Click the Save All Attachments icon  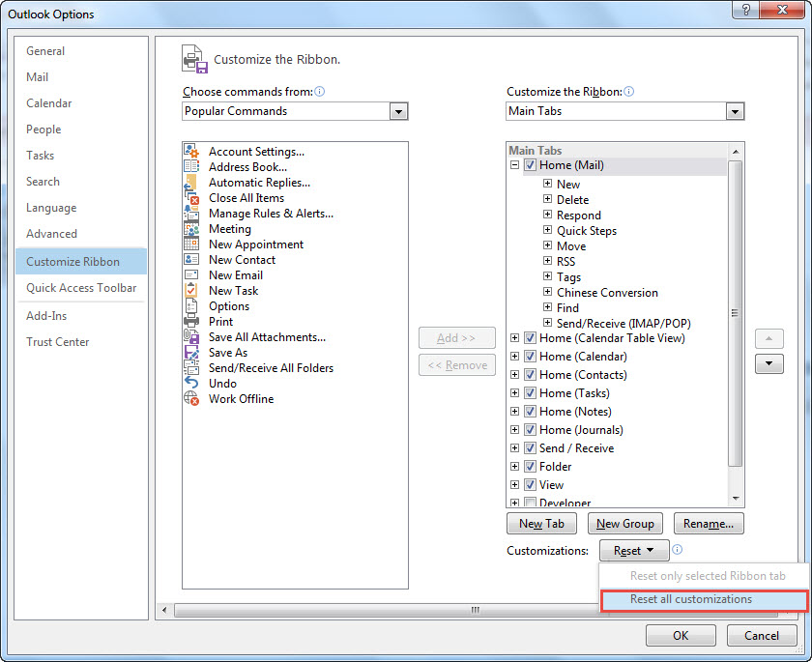(191, 337)
